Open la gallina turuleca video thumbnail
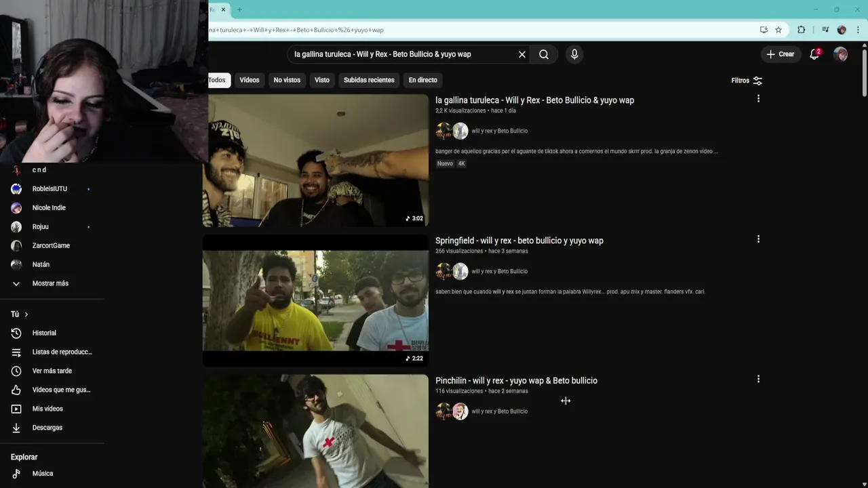Image resolution: width=868 pixels, height=488 pixels. [315, 161]
